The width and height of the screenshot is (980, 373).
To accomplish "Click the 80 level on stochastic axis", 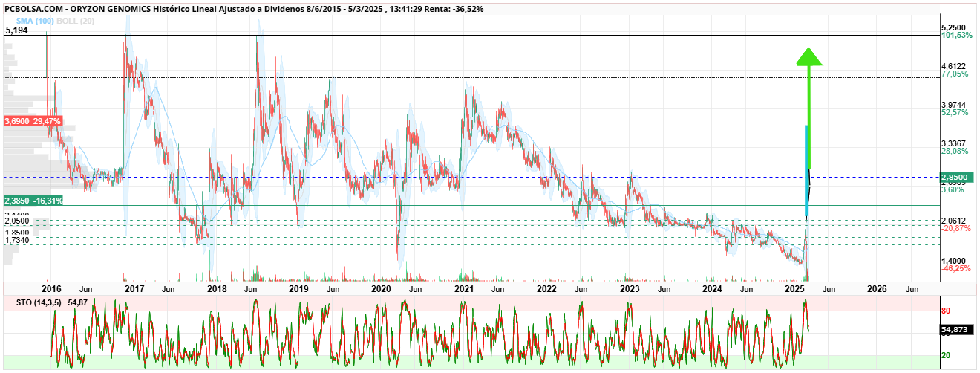I will (x=945, y=311).
